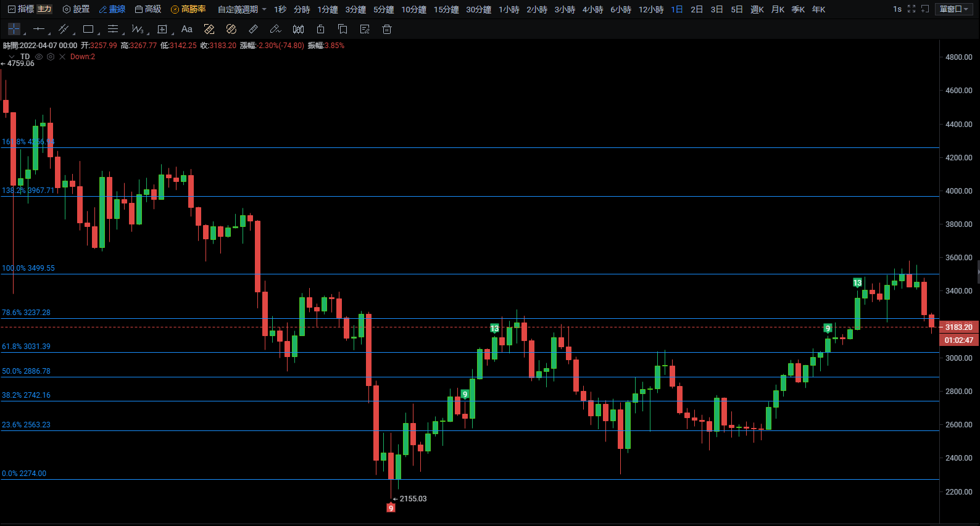Collapse the TD indicator chevron
This screenshot has width=980, height=526.
[x=12, y=57]
